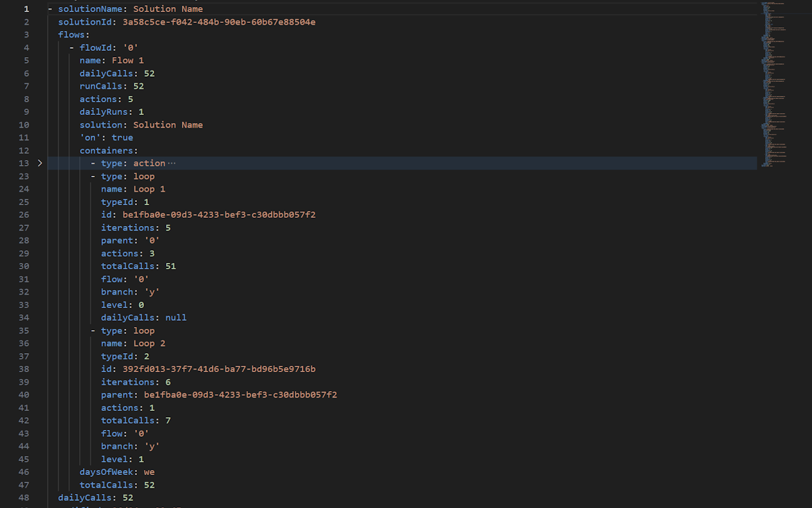Click line number 47 in the gutter
The width and height of the screenshot is (812, 508).
click(x=23, y=485)
